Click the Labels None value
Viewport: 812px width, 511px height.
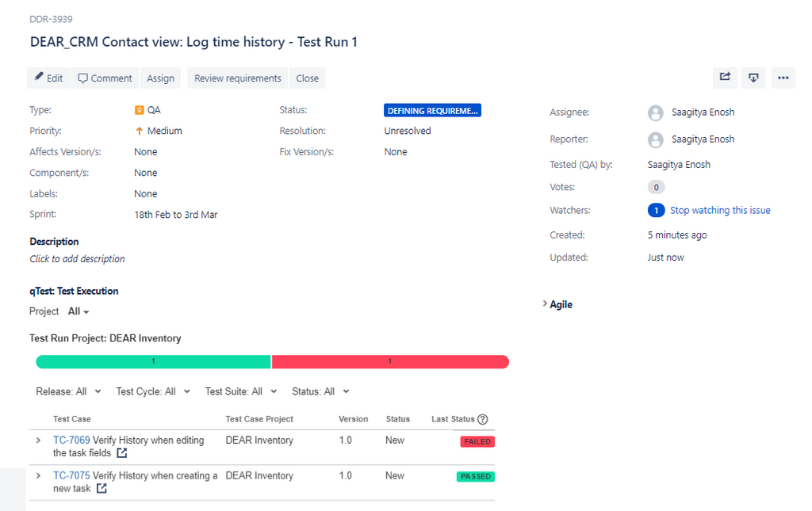click(146, 194)
